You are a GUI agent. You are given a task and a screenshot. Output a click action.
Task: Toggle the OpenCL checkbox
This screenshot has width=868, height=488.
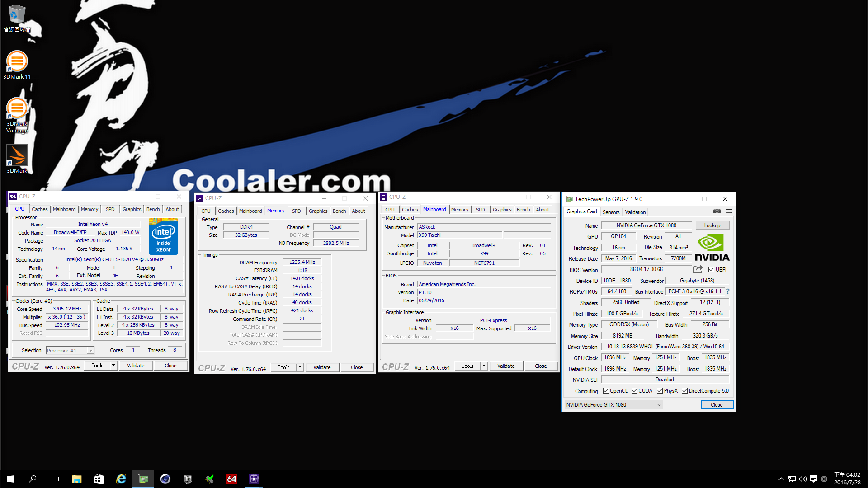(606, 391)
